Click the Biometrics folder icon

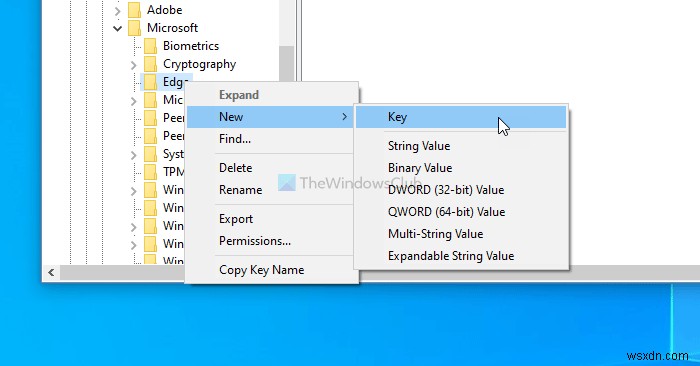click(150, 46)
